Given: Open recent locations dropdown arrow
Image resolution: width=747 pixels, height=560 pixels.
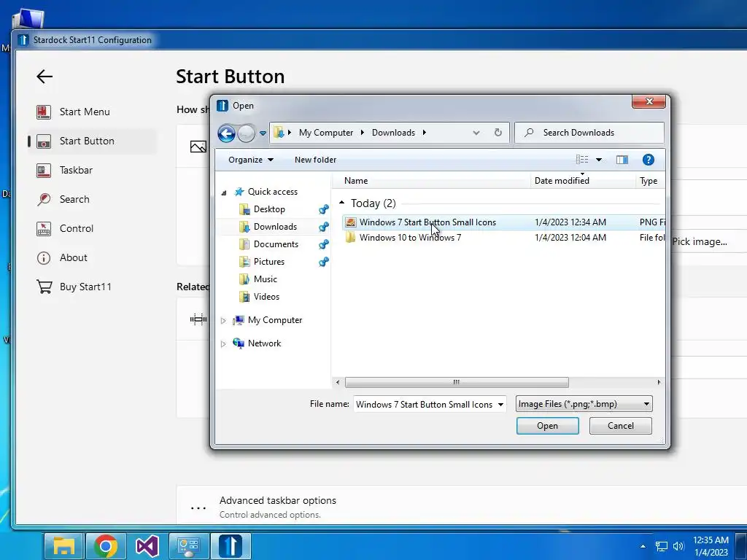Looking at the screenshot, I should [x=263, y=133].
